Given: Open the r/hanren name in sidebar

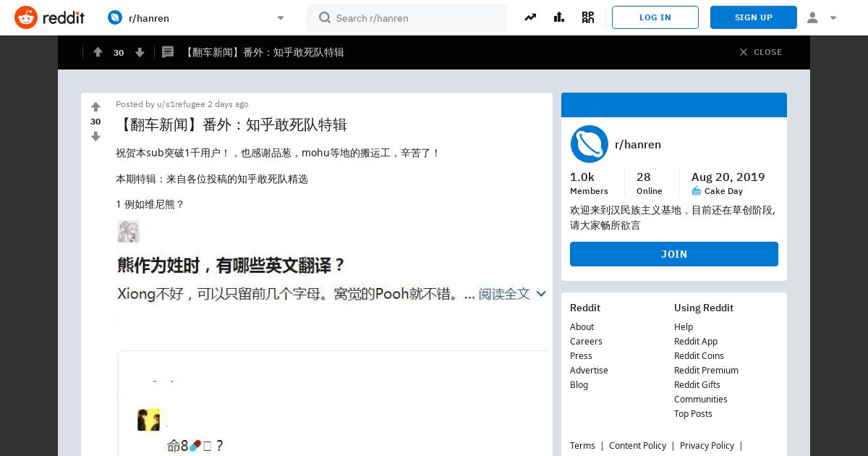Looking at the screenshot, I should pyautogui.click(x=638, y=144).
